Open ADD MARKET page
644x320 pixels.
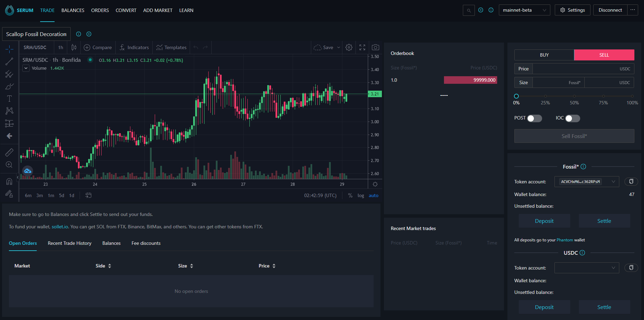(158, 10)
